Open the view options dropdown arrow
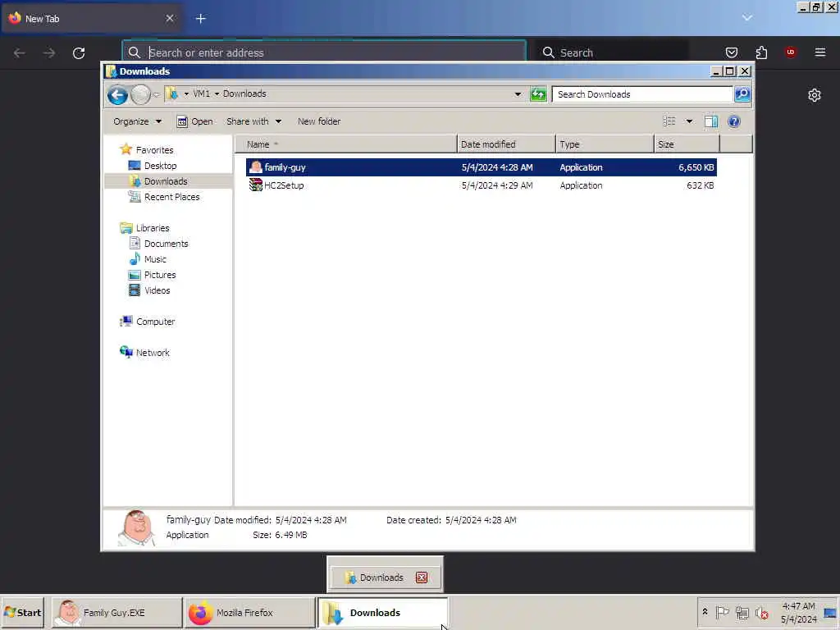Viewport: 840px width, 630px height. pos(689,121)
